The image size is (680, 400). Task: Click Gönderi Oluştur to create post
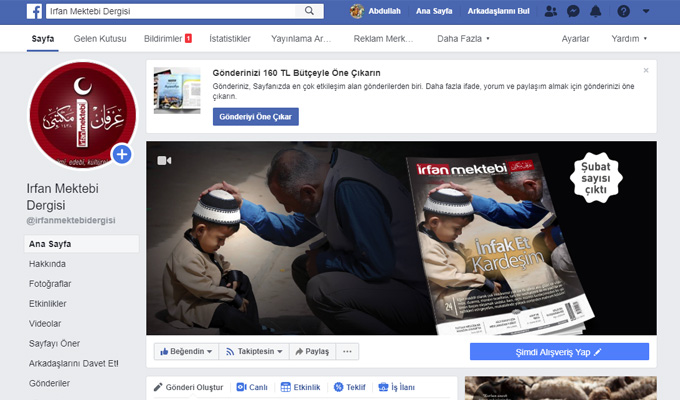(x=189, y=387)
